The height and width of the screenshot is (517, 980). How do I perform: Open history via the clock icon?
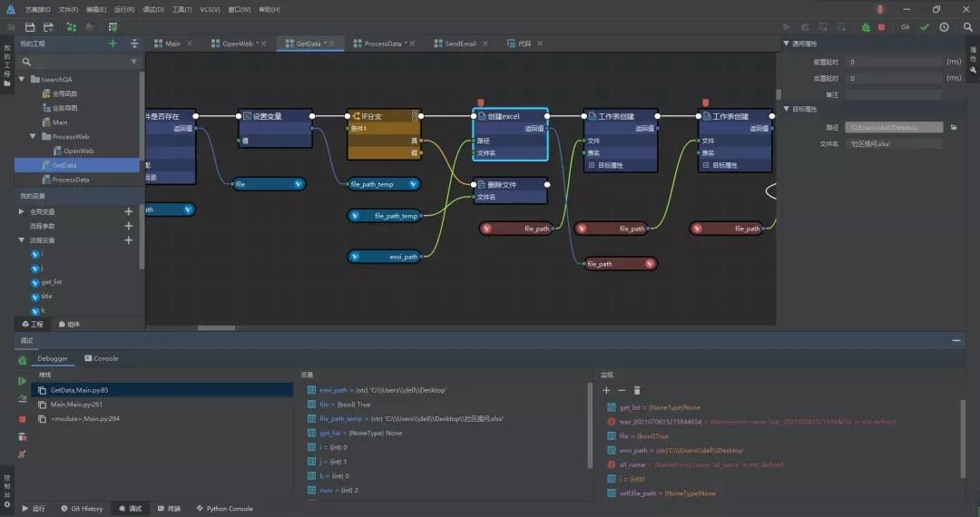[944, 27]
